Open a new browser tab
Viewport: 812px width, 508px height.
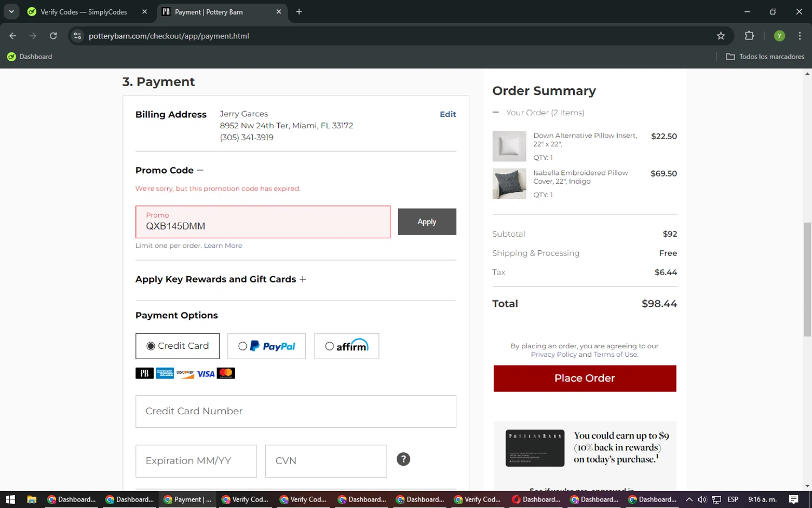click(x=299, y=11)
